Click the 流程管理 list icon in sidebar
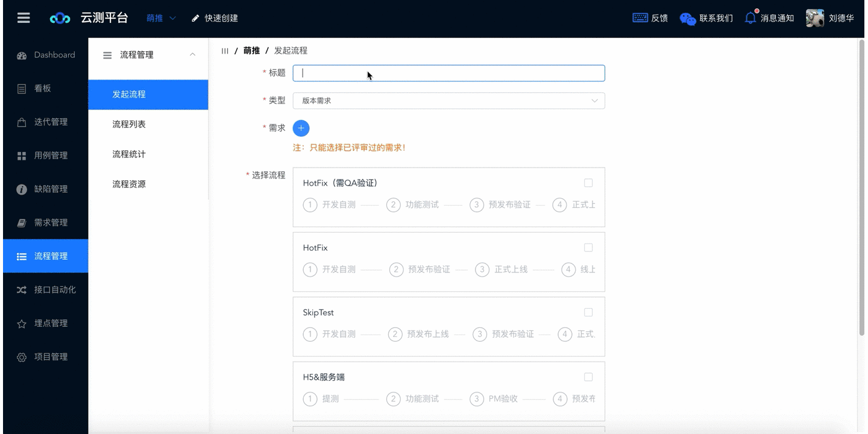Image resolution: width=868 pixels, height=434 pixels. 22,256
